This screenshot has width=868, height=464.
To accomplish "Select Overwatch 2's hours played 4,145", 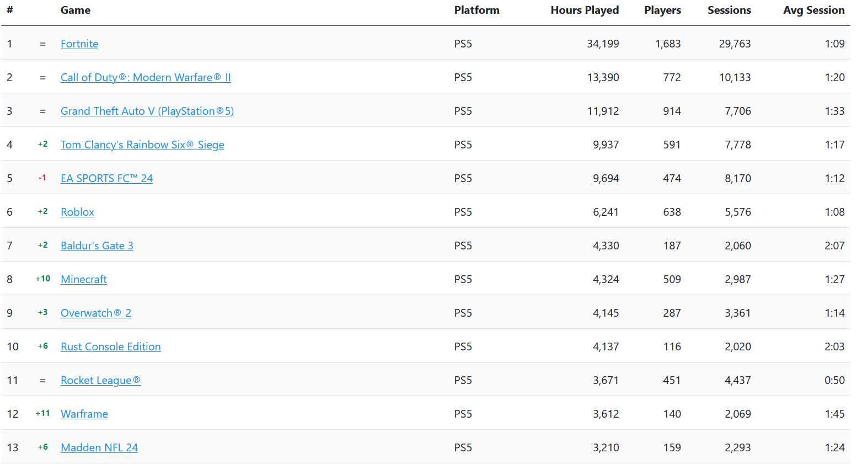I will (606, 313).
